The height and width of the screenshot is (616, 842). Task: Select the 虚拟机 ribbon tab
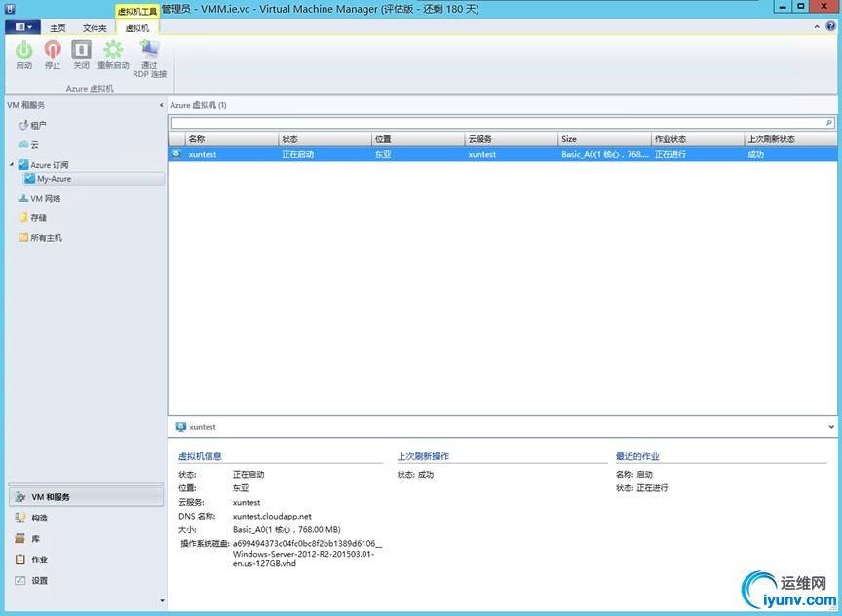tap(137, 28)
